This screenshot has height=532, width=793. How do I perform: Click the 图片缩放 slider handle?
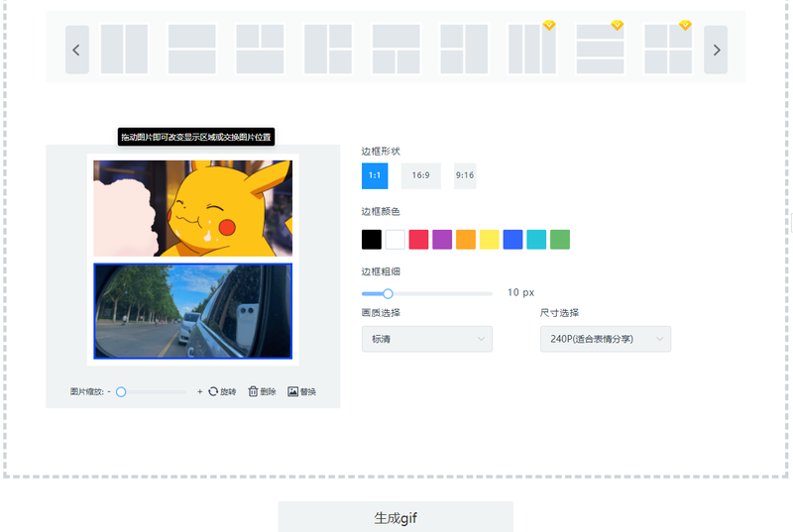tap(121, 392)
